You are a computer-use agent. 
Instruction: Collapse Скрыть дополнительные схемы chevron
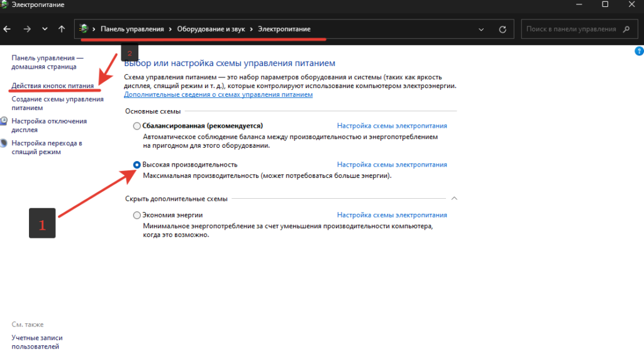click(454, 198)
